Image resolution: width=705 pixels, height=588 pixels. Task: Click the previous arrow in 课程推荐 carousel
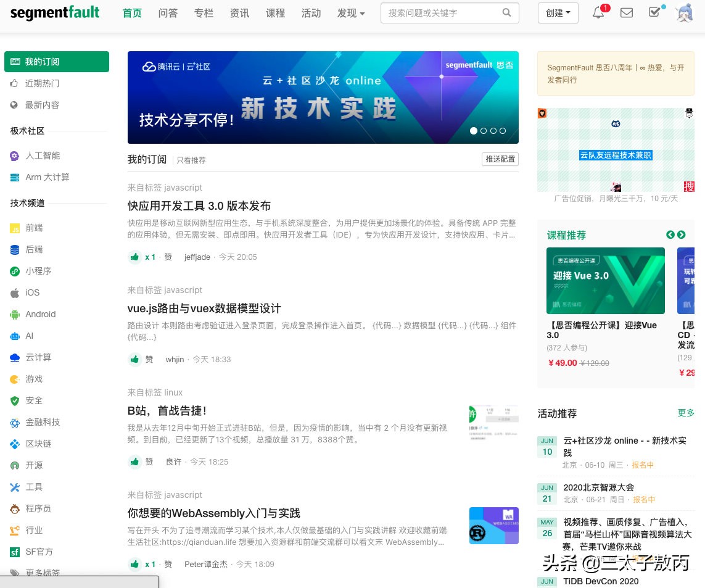click(670, 235)
